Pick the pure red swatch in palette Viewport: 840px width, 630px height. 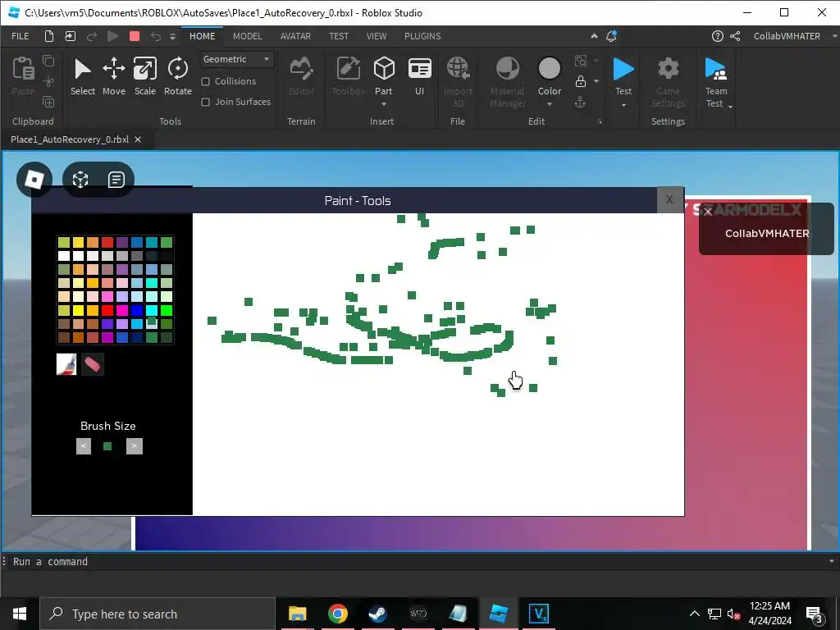point(107,310)
